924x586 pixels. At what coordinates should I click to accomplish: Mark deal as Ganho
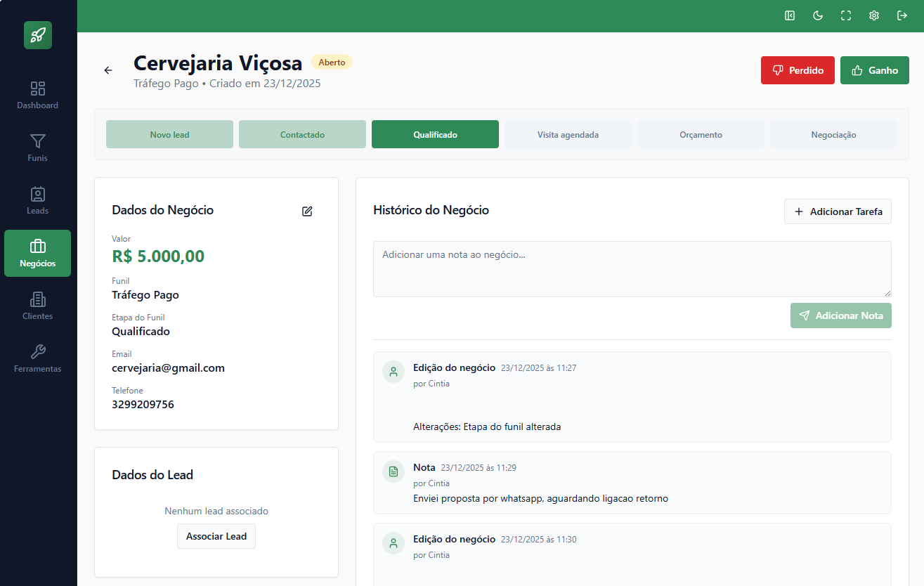coord(875,70)
